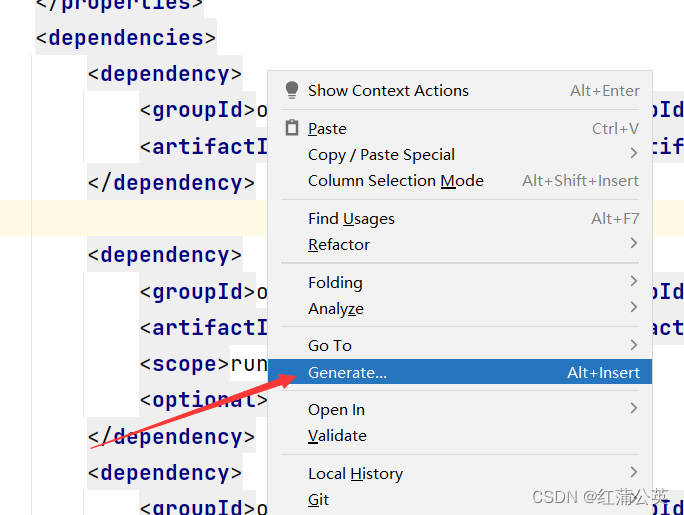This screenshot has width=684, height=515.
Task: Expand arrow next to Folding
Action: (x=634, y=281)
